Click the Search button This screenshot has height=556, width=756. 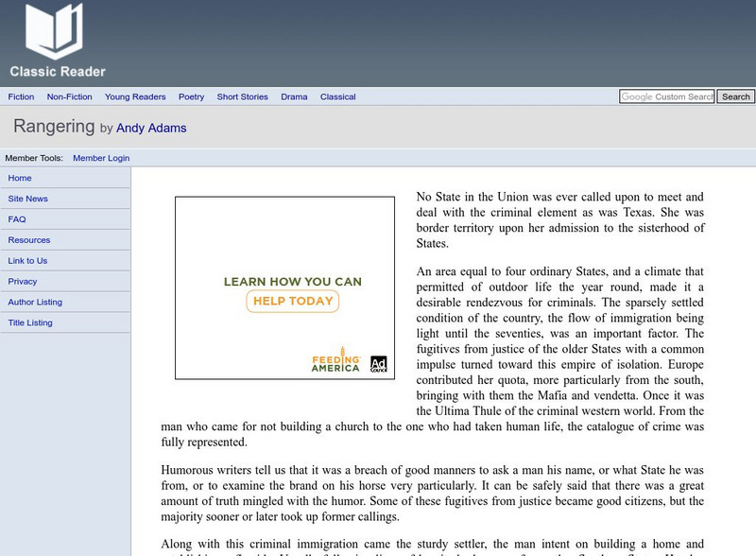tap(736, 96)
